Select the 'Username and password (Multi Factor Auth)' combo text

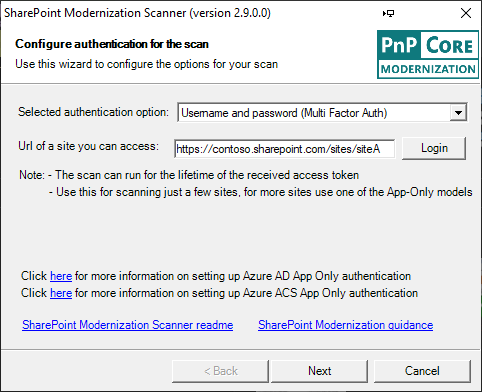[x=284, y=113]
